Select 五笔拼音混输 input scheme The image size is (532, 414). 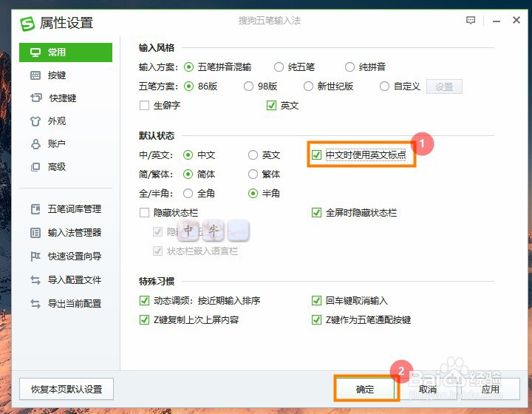pos(188,67)
